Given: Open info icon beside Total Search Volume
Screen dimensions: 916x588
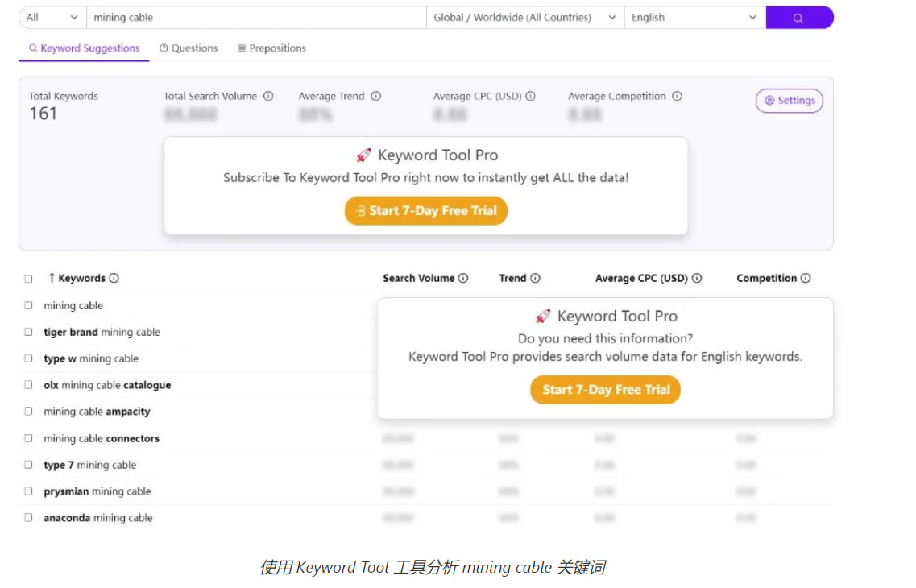Looking at the screenshot, I should pos(268,97).
